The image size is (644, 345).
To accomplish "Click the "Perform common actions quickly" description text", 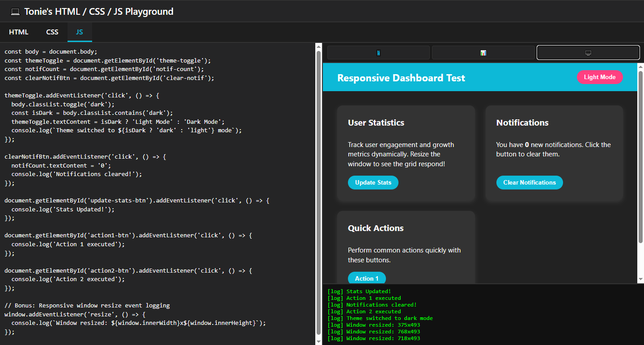I will point(404,255).
